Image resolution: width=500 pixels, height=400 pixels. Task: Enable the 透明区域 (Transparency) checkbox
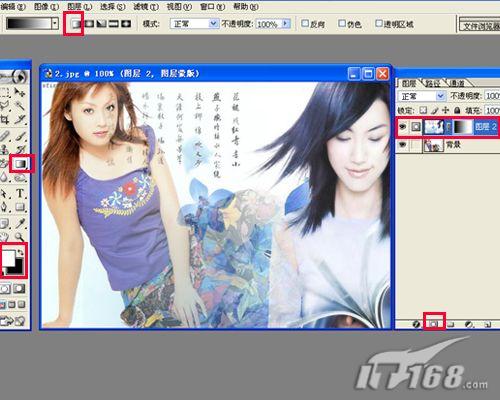coord(379,23)
